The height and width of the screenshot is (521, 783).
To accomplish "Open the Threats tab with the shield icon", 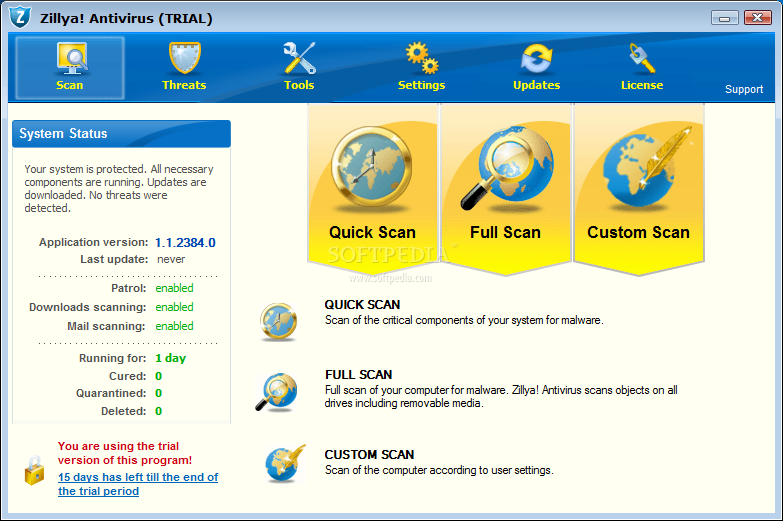I will click(184, 67).
